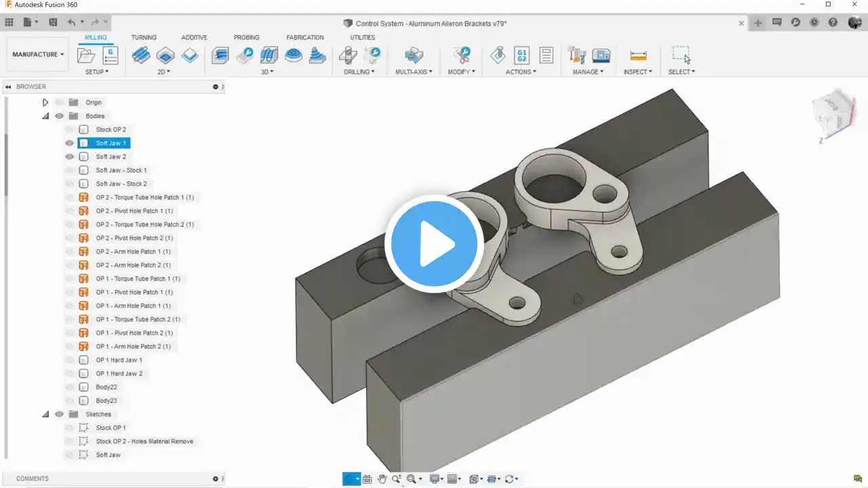Add a new design tab with plus
The height and width of the screenshot is (488, 868).
pyautogui.click(x=757, y=23)
